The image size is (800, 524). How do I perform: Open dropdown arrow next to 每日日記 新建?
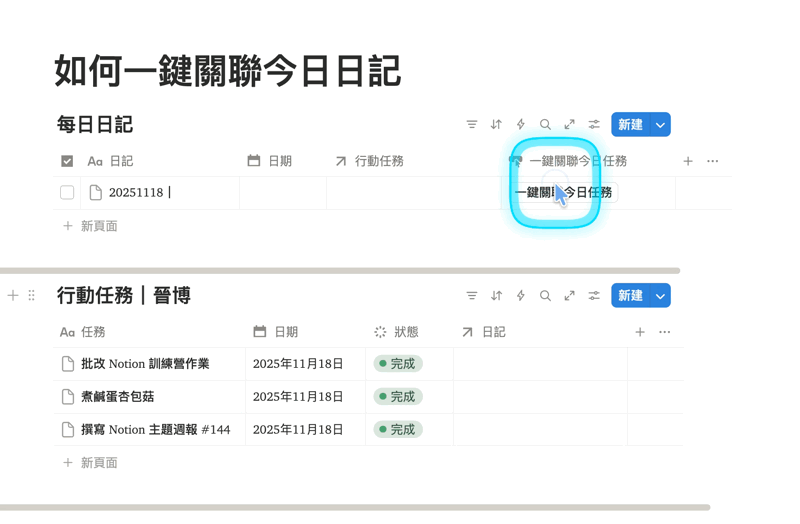coord(660,125)
